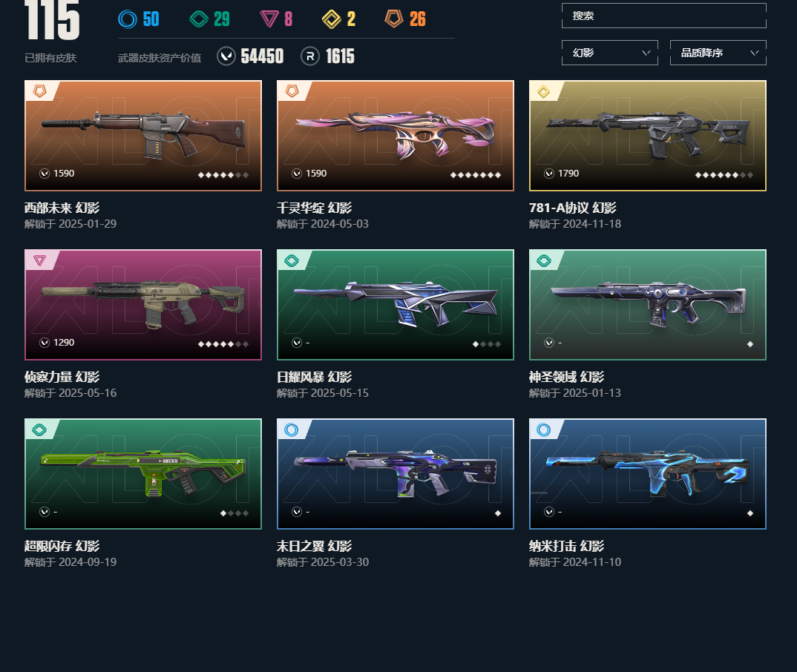Open the 日耀风暴 幻影 skin card
797x672 pixels.
(x=395, y=305)
